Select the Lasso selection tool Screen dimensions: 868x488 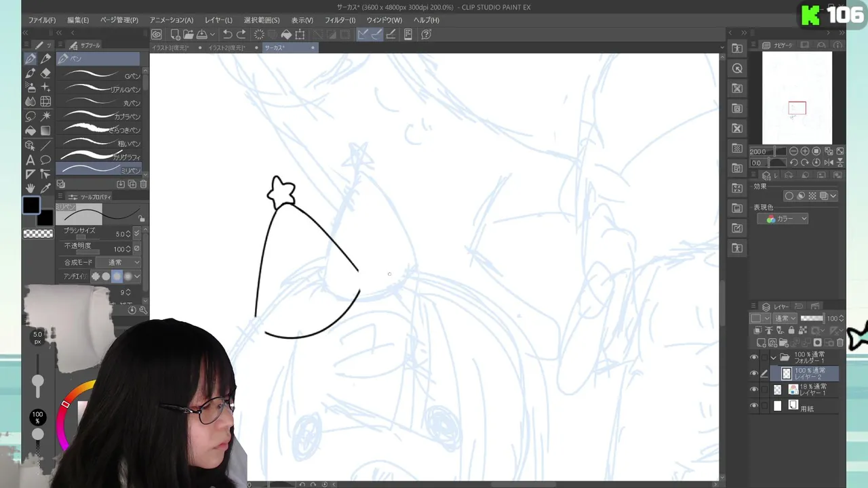point(31,117)
